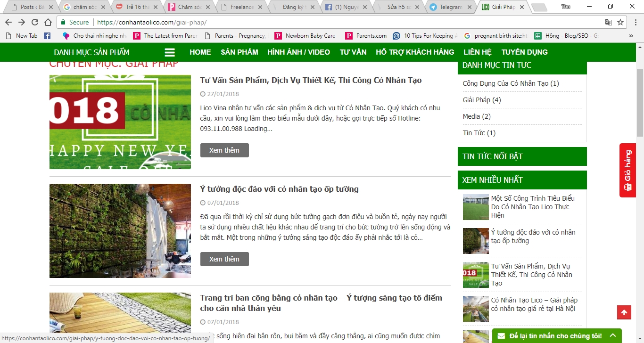Viewport: 644px width, 343px height.
Task: Close the active Giải Pháp tab
Action: coord(521,7)
